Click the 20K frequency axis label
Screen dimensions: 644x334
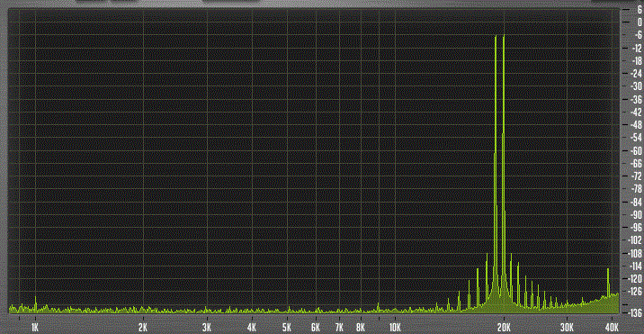point(504,329)
